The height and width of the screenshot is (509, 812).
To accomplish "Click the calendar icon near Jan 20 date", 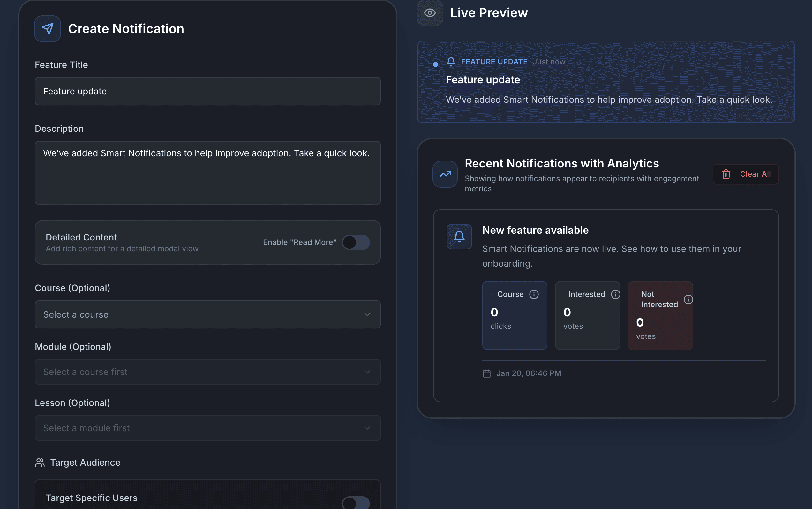I will (486, 373).
